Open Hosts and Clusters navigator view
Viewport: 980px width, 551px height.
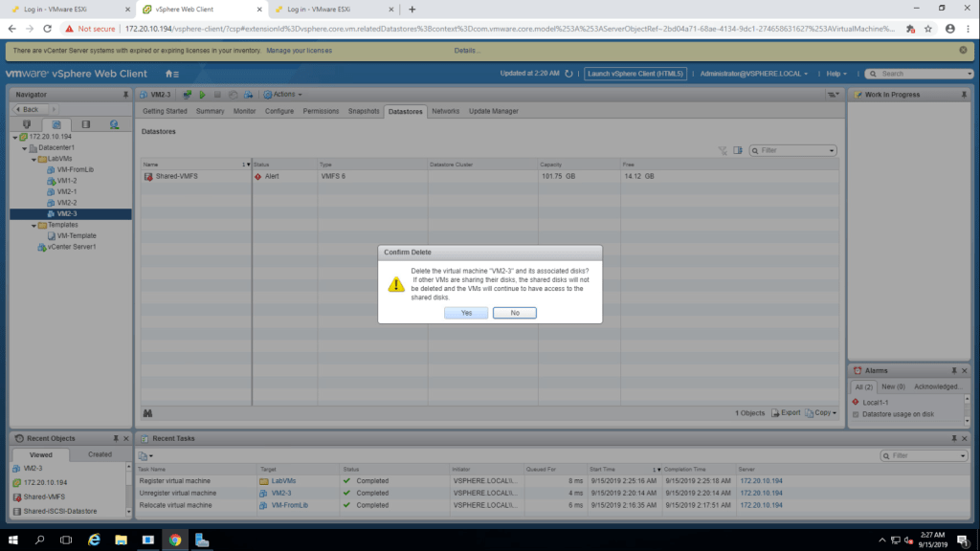(27, 124)
